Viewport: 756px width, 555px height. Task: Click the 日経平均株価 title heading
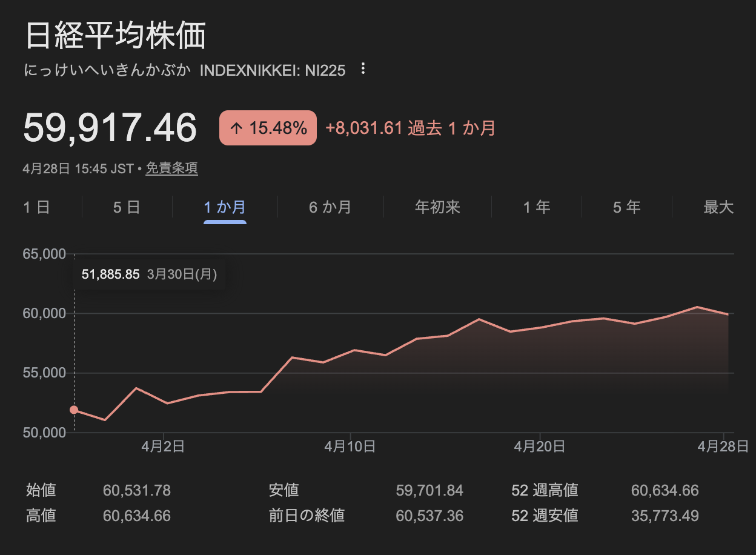coord(115,36)
